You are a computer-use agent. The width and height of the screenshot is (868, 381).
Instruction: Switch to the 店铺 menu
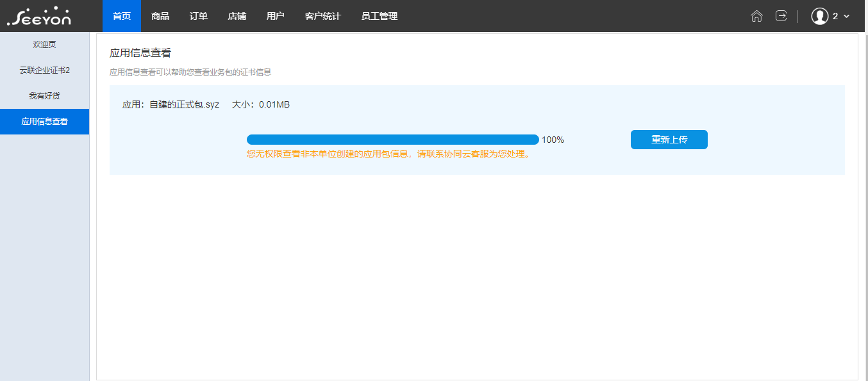(237, 16)
